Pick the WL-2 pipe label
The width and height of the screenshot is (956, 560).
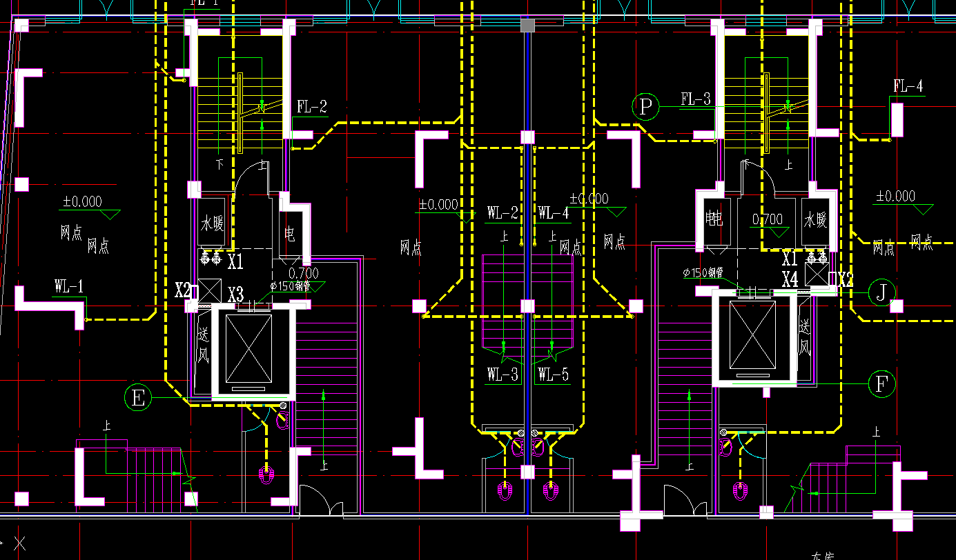(x=503, y=212)
